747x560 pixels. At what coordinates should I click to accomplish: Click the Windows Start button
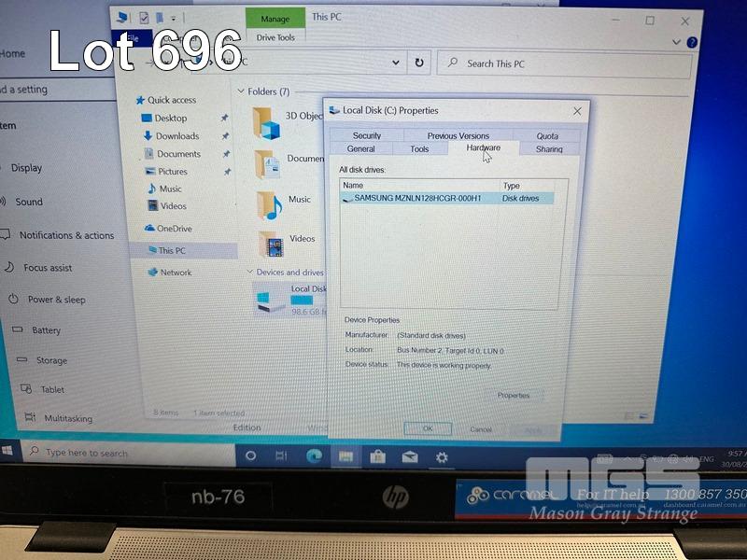point(8,451)
